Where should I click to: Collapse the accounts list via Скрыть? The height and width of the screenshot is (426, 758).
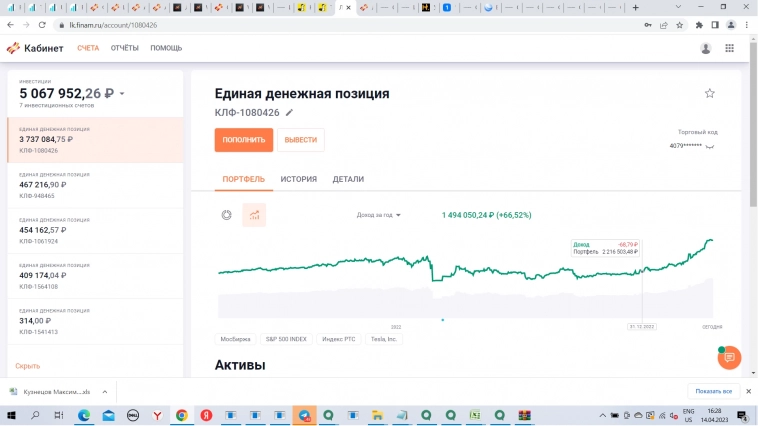(x=28, y=366)
